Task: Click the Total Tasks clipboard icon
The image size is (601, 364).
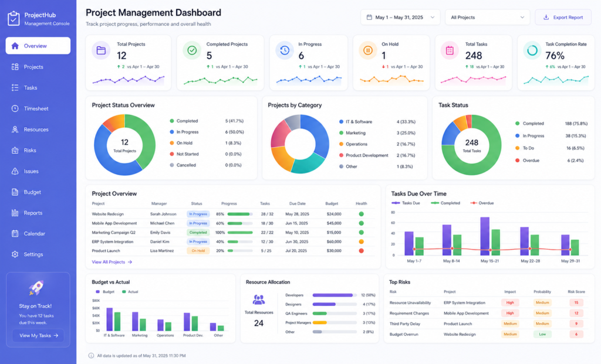Action: pos(450,50)
